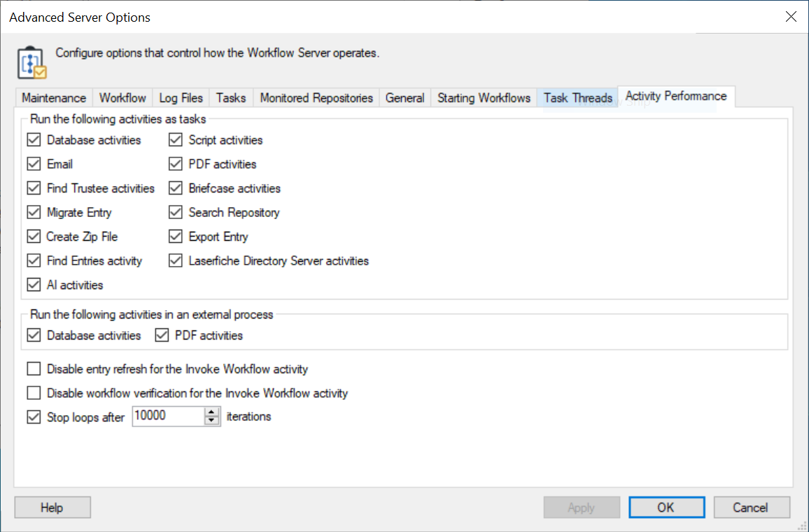Viewport: 809px width, 532px height.
Task: Uncheck the Email checkbox
Action: tap(34, 164)
